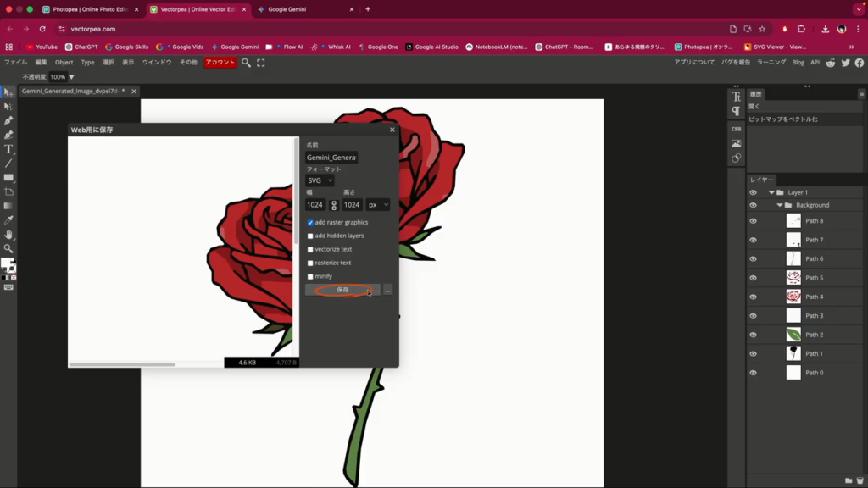868x488 pixels.
Task: Click the 保存 save button
Action: point(342,290)
